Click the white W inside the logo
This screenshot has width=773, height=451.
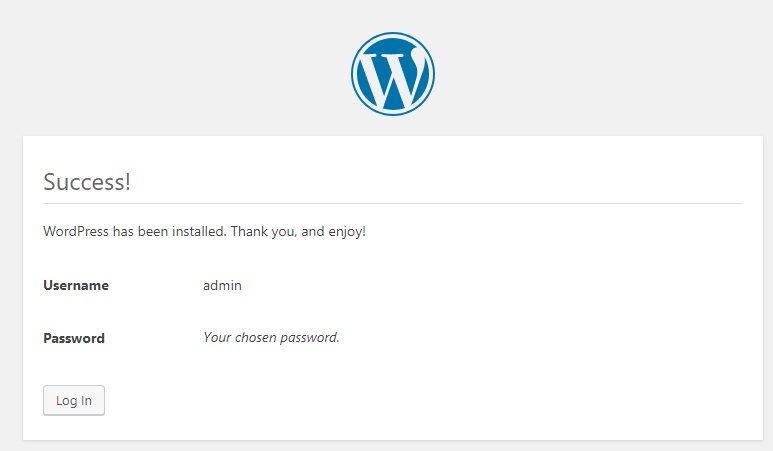[x=393, y=79]
